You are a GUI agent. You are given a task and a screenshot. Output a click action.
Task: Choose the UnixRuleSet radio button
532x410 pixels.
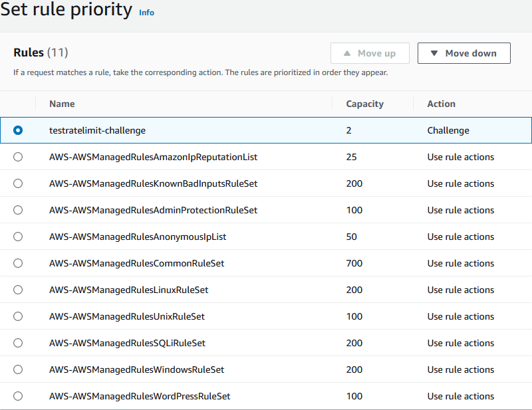pos(18,316)
